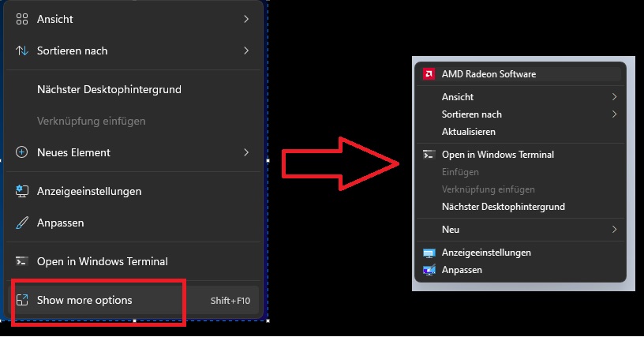This screenshot has width=644, height=337.
Task: Click Show more options
Action: [133, 300]
